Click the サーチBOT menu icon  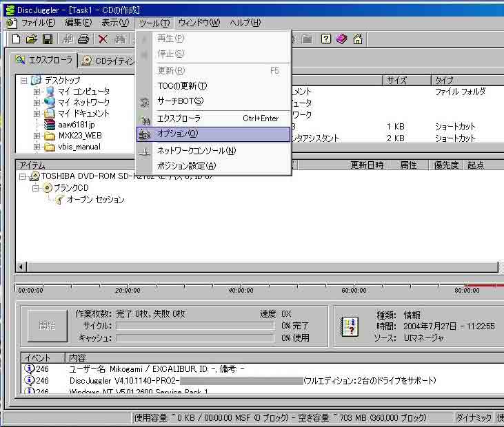144,103
